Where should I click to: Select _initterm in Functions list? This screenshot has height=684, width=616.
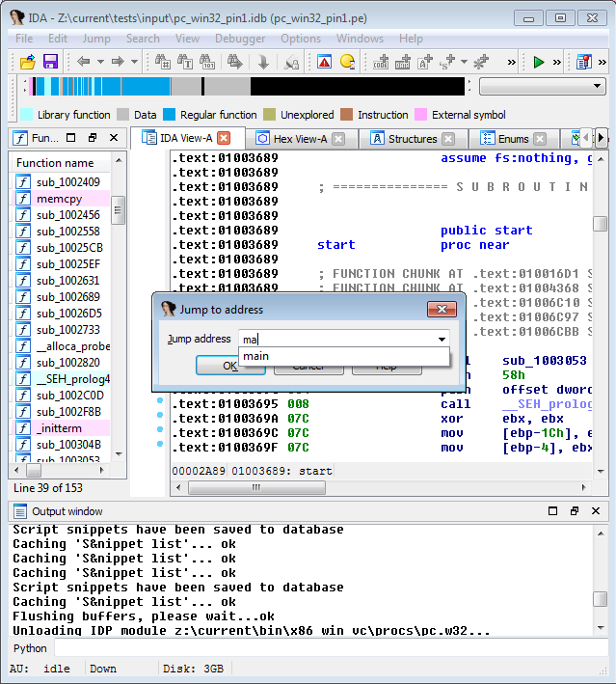click(x=62, y=428)
